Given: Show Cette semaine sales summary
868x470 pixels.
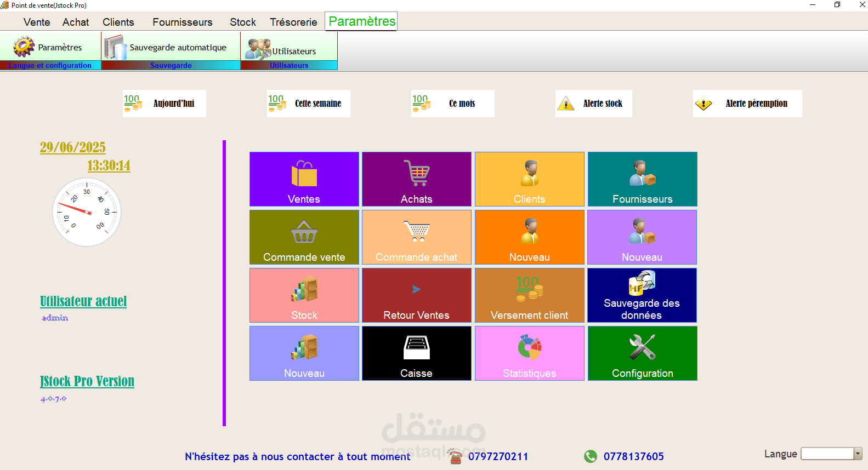Looking at the screenshot, I should [309, 104].
